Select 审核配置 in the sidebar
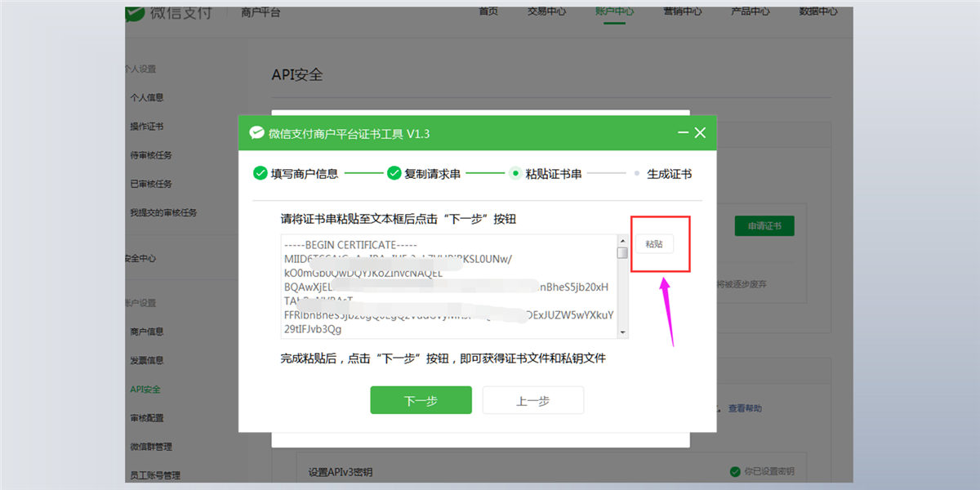This screenshot has height=490, width=980. (x=147, y=418)
